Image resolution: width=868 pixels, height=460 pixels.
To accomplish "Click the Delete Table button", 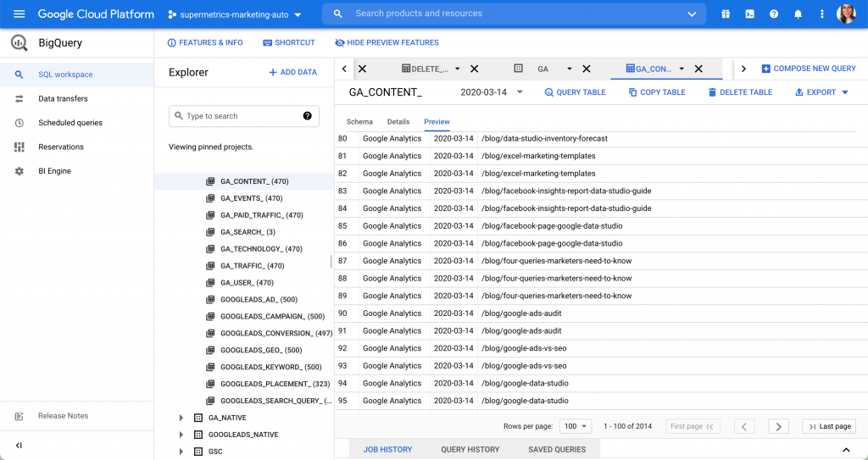I will (739, 92).
